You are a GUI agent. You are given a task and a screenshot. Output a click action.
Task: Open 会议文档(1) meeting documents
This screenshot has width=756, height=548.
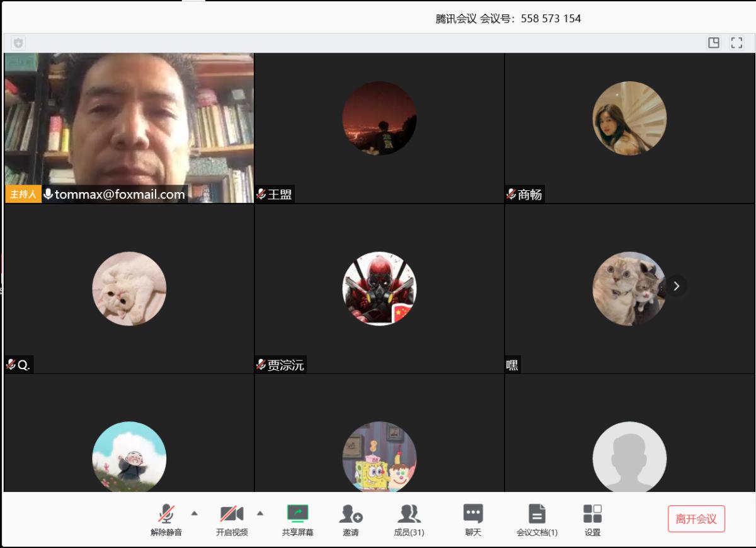[x=537, y=520]
